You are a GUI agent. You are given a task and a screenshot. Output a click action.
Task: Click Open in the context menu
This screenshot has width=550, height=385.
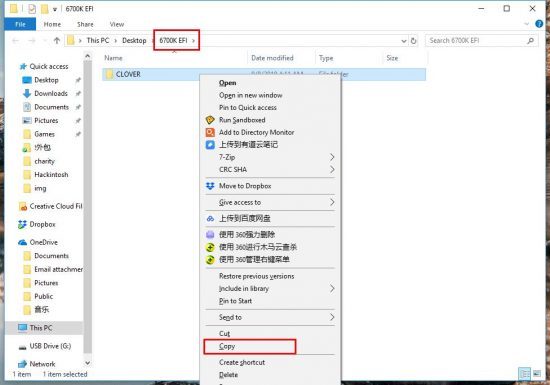point(227,83)
